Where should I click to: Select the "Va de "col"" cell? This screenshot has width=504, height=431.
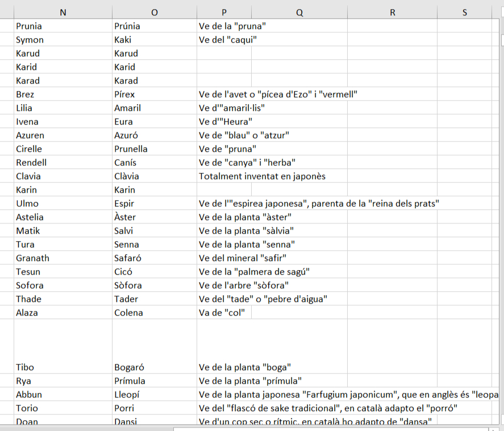[222, 313]
